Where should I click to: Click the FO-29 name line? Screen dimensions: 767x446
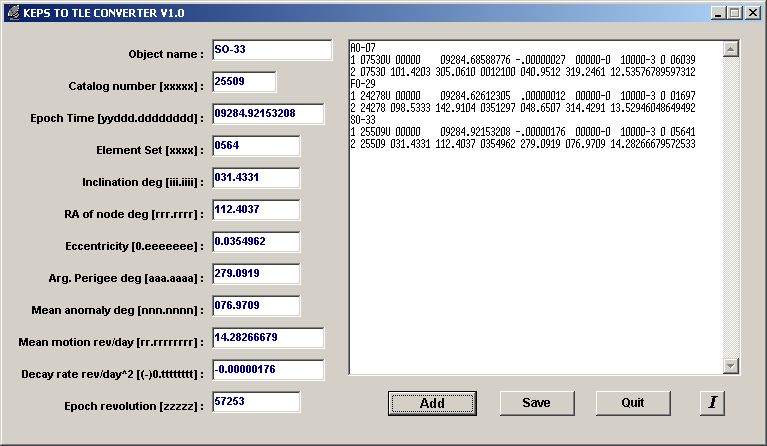(x=363, y=84)
